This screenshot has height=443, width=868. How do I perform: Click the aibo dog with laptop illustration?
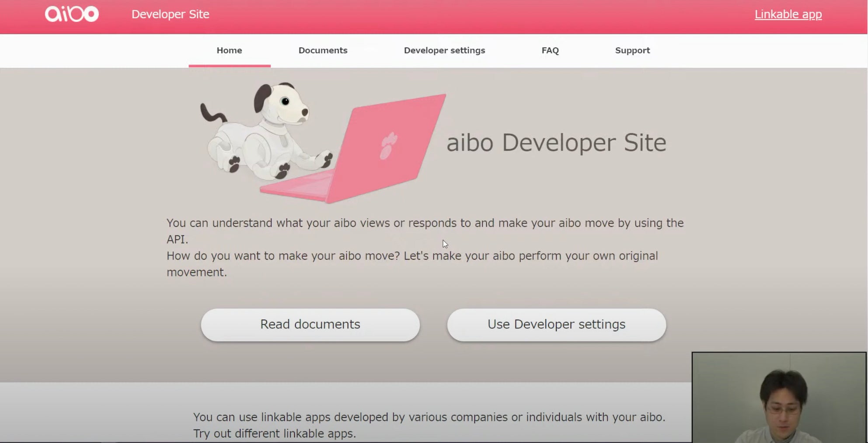point(323,142)
